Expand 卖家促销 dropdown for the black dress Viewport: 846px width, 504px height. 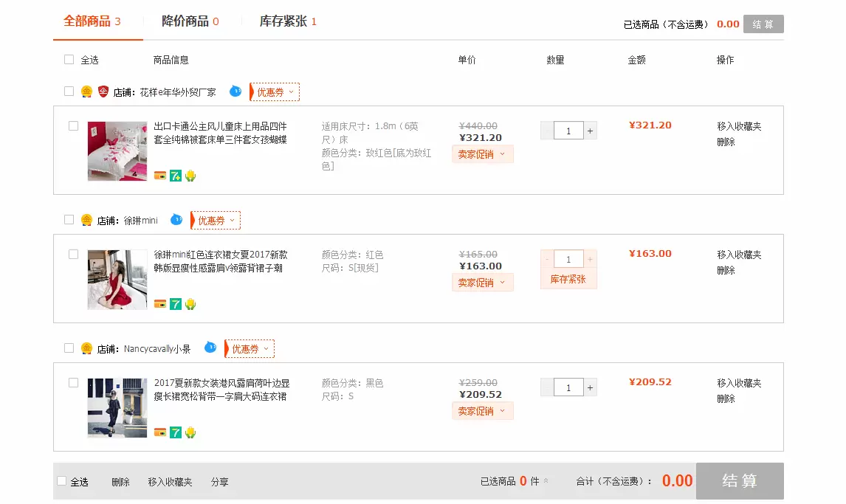point(482,411)
